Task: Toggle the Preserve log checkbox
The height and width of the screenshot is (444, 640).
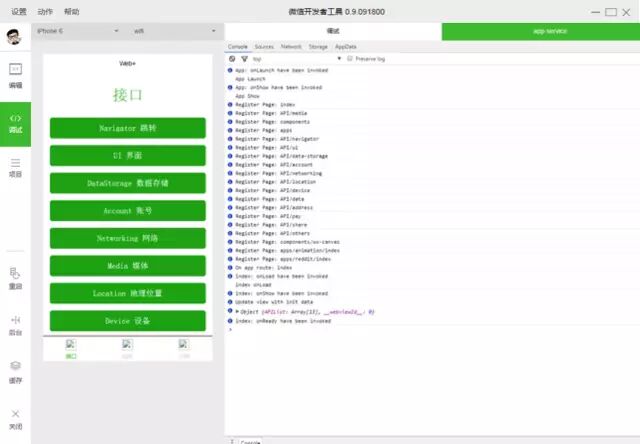Action: (350, 59)
